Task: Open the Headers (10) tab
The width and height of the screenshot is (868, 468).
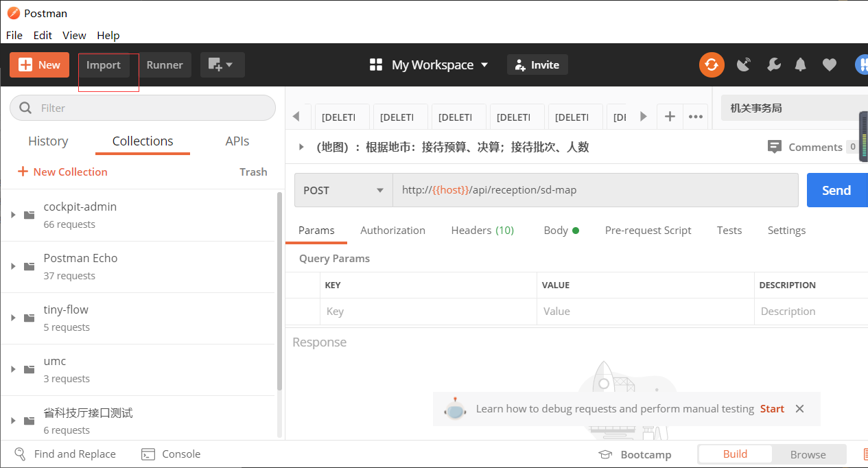Action: pos(482,231)
